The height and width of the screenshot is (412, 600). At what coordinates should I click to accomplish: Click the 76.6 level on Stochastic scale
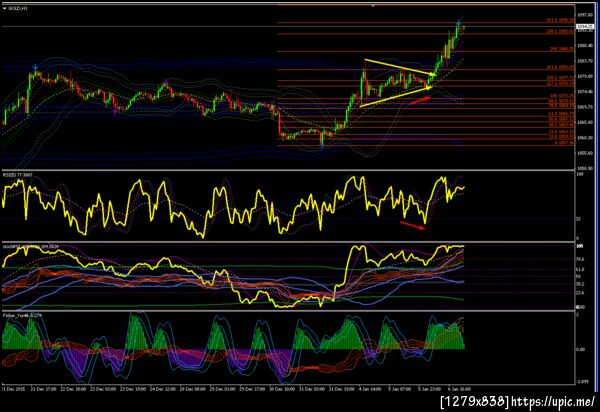[580, 259]
